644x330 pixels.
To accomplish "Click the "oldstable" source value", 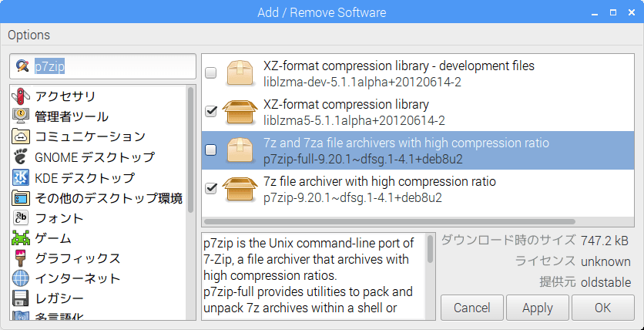I will point(605,282).
